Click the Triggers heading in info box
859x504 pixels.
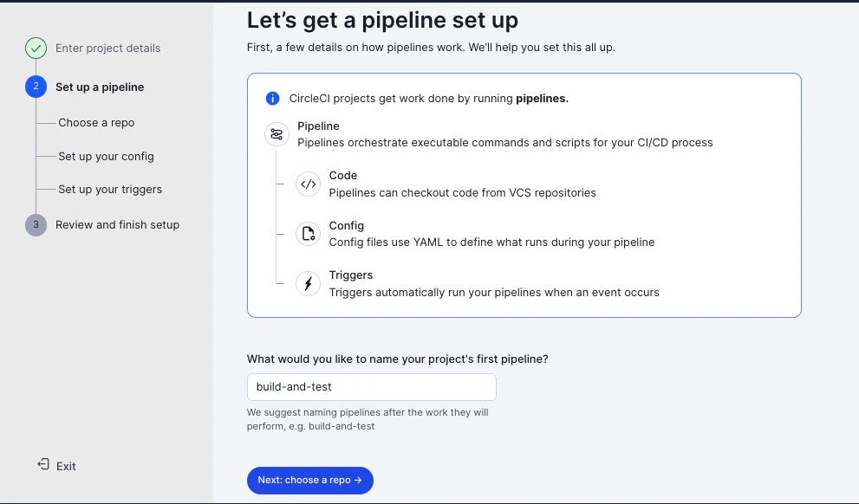[x=350, y=275]
